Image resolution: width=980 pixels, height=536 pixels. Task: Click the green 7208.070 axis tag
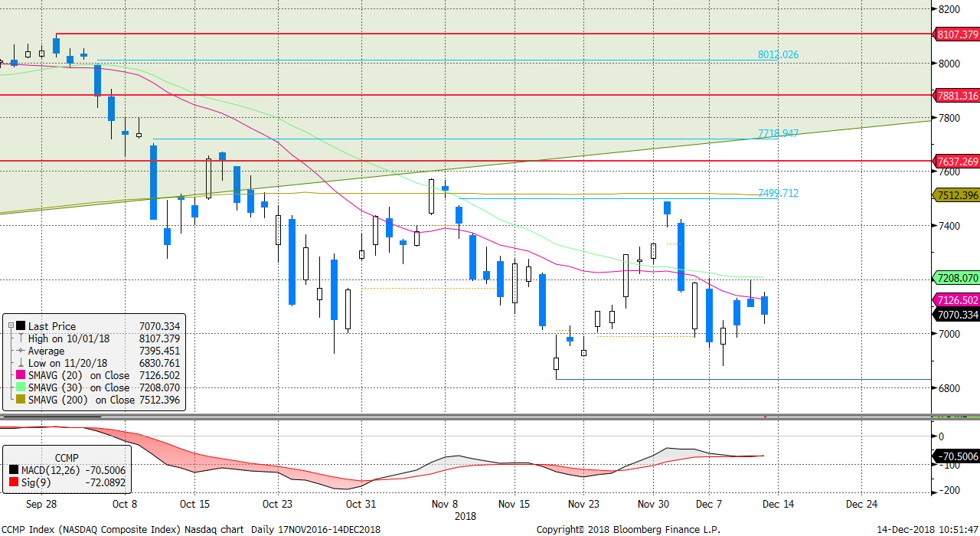coord(957,278)
